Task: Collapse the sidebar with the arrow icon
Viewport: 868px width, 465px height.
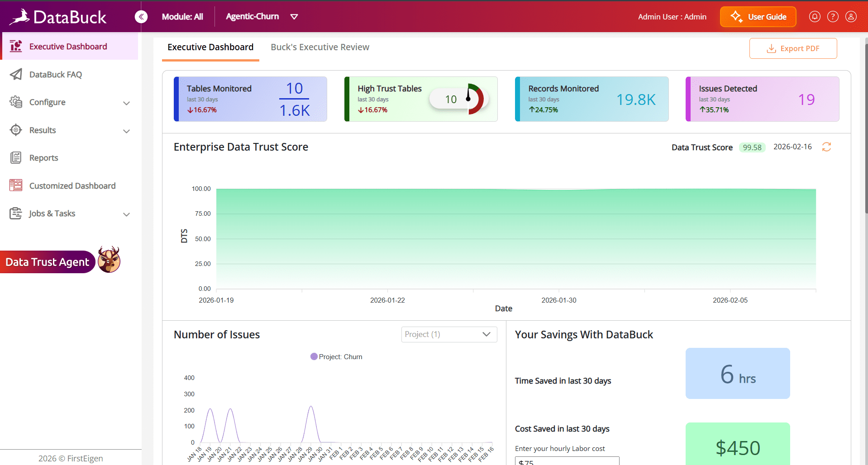Action: [141, 17]
